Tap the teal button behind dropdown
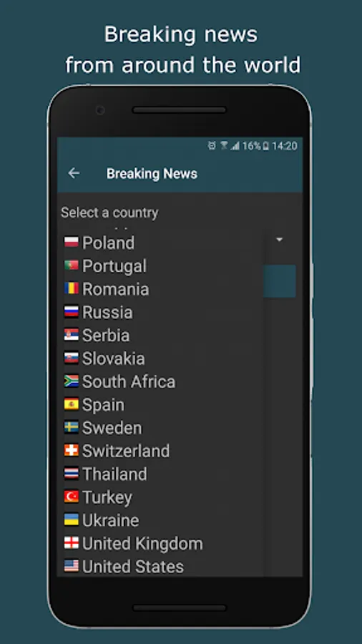Image resolution: width=362 pixels, height=644 pixels. [x=280, y=281]
